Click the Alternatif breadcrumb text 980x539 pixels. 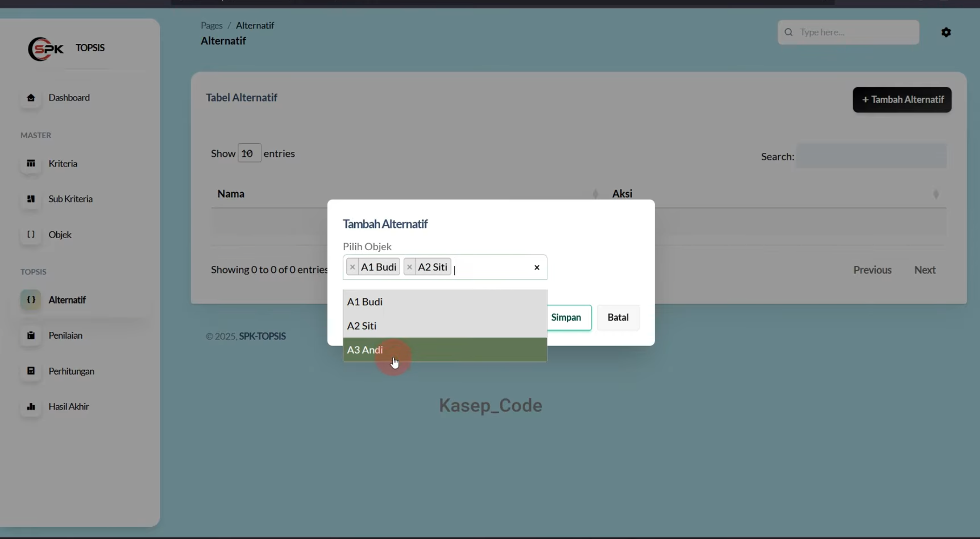point(255,25)
